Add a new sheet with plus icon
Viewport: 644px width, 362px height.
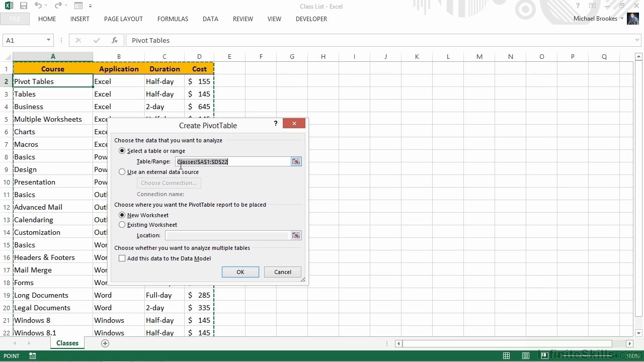[105, 343]
